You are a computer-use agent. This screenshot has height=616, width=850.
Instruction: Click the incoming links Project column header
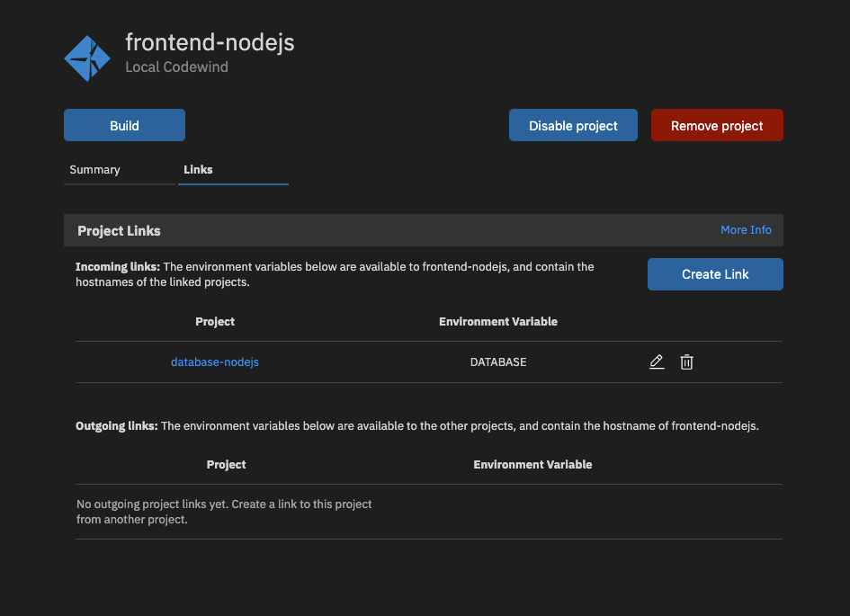tap(214, 321)
